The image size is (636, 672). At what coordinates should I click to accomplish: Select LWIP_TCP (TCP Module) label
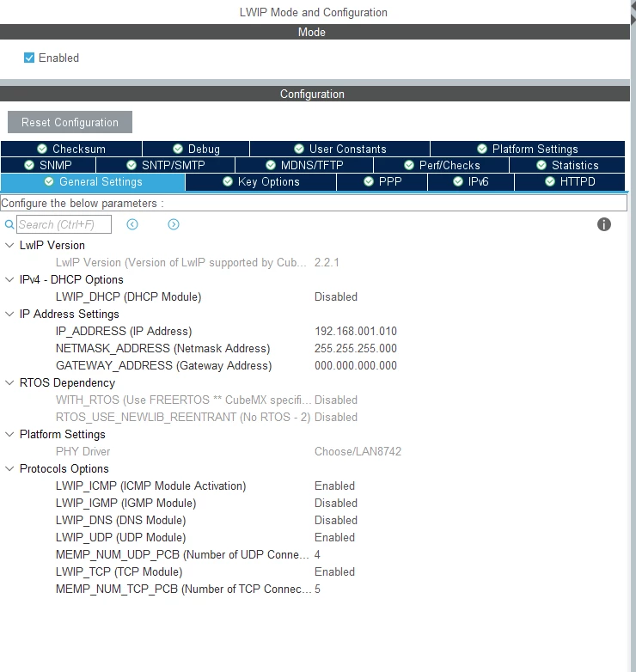coord(119,571)
